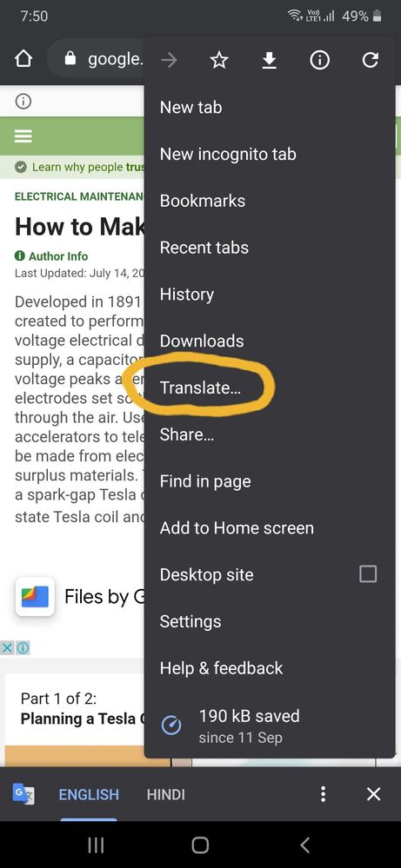Tap the download page arrow icon
Image resolution: width=401 pixels, height=868 pixels.
coord(269,60)
